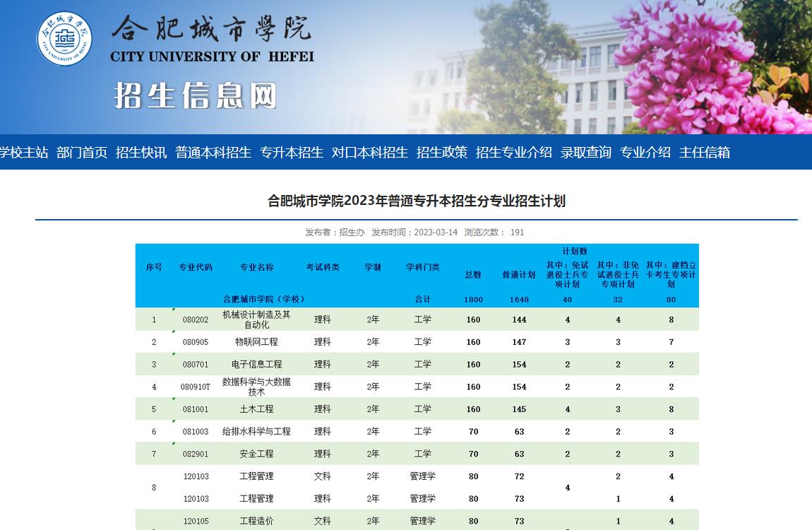Click major 物联网工程
Viewport: 812px width, 530px height.
(257, 342)
